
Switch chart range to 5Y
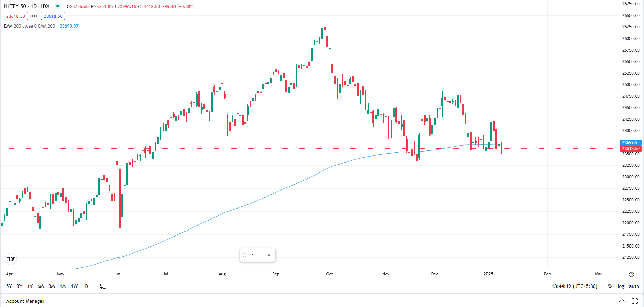click(9, 286)
